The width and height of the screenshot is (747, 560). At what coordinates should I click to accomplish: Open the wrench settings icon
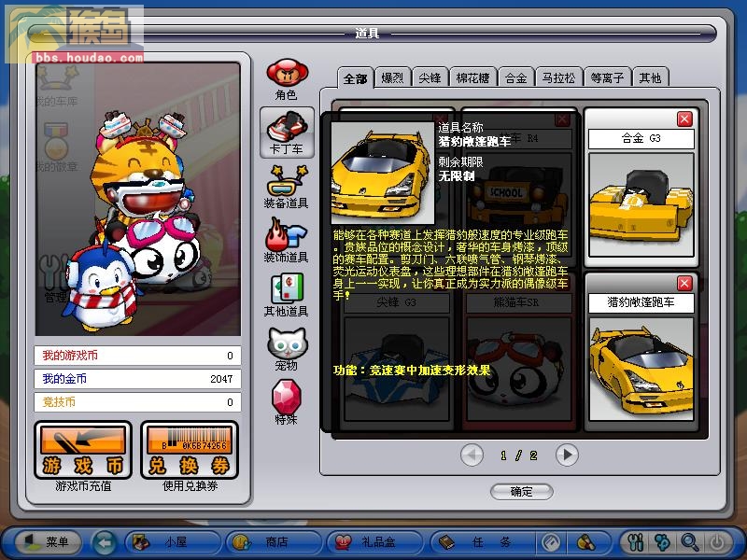click(x=636, y=542)
